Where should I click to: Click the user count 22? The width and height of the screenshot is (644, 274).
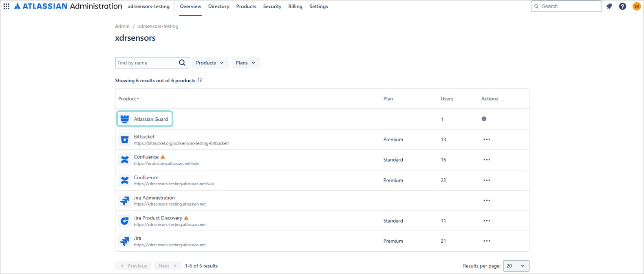click(443, 180)
